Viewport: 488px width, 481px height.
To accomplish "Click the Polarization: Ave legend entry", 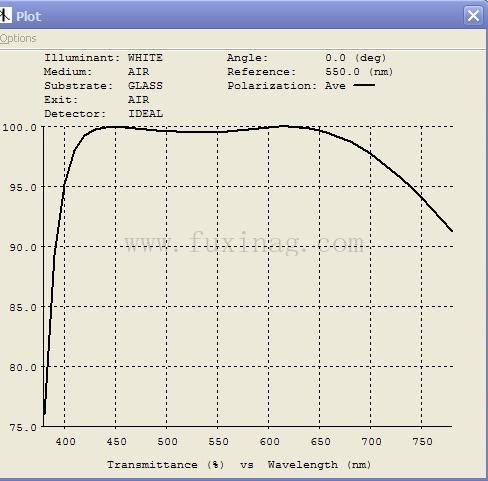I will point(301,86).
